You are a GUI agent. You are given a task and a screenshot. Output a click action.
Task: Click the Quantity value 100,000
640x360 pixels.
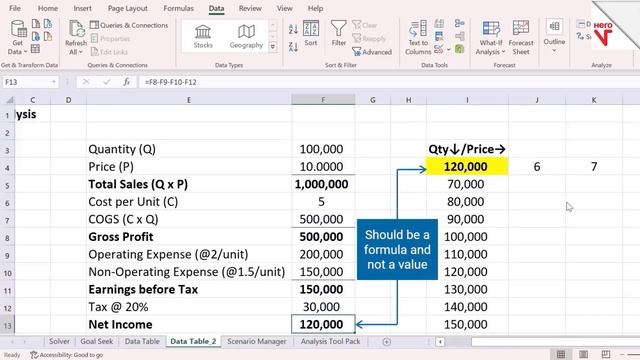tap(322, 149)
